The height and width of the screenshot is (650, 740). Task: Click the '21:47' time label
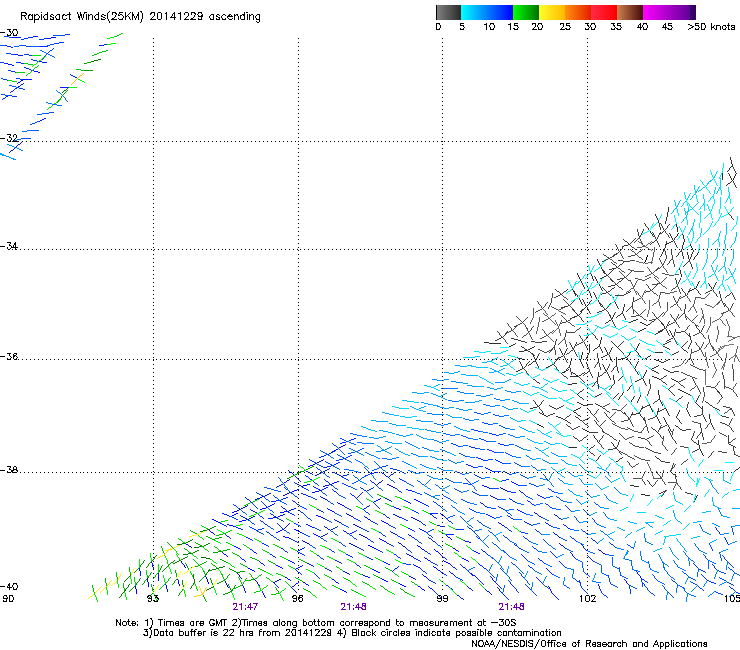245,607
